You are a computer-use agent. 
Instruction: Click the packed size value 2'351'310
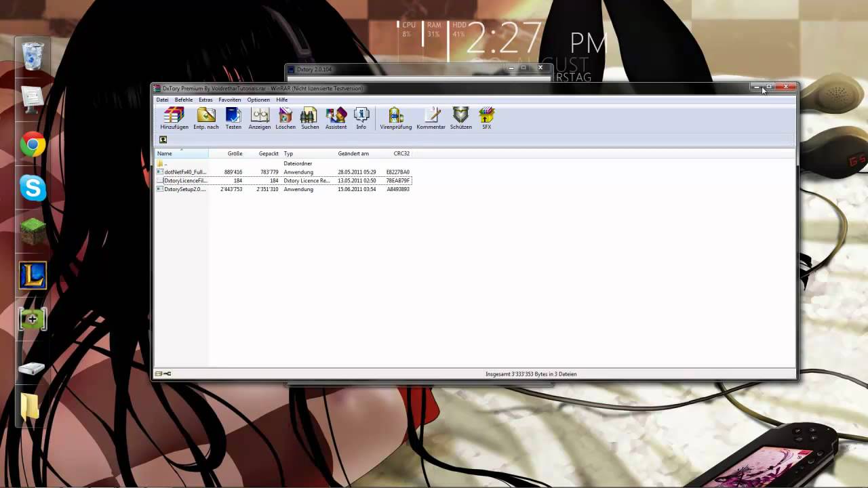pyautogui.click(x=267, y=189)
